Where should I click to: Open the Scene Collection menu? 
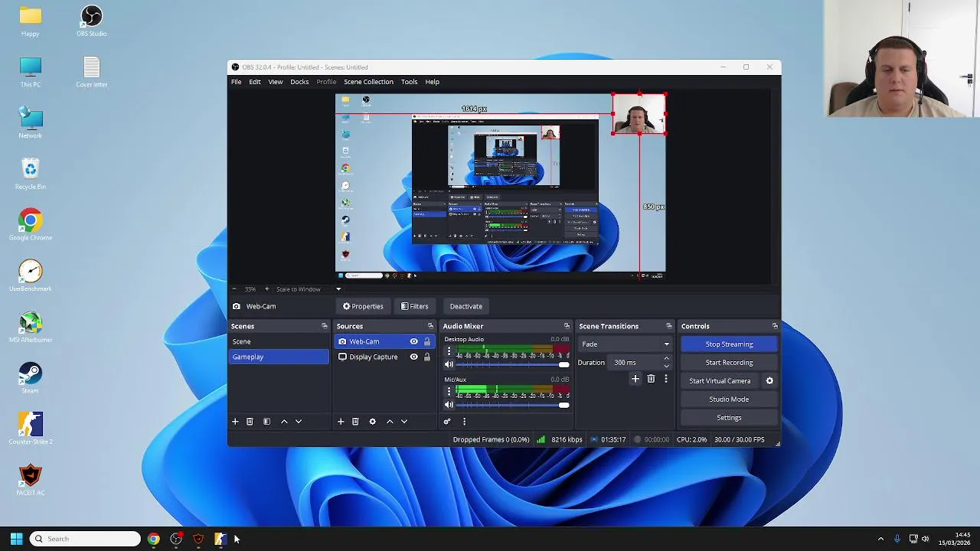tap(368, 82)
